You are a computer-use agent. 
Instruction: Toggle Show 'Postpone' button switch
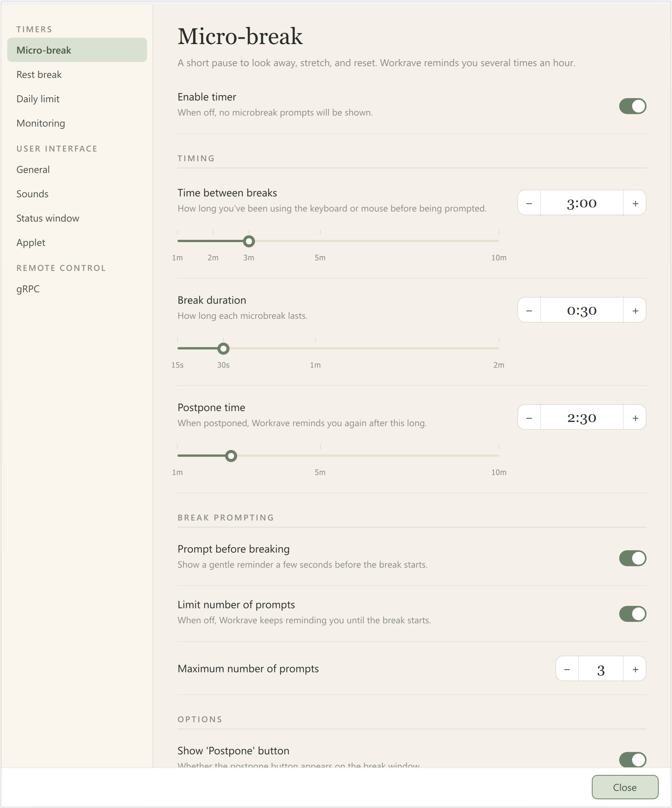[632, 760]
